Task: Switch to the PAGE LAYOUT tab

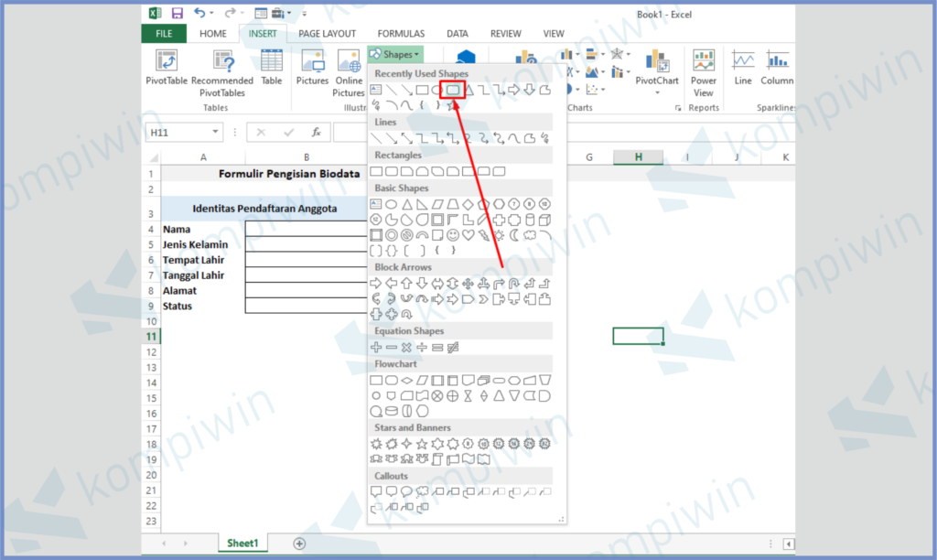Action: point(327,34)
